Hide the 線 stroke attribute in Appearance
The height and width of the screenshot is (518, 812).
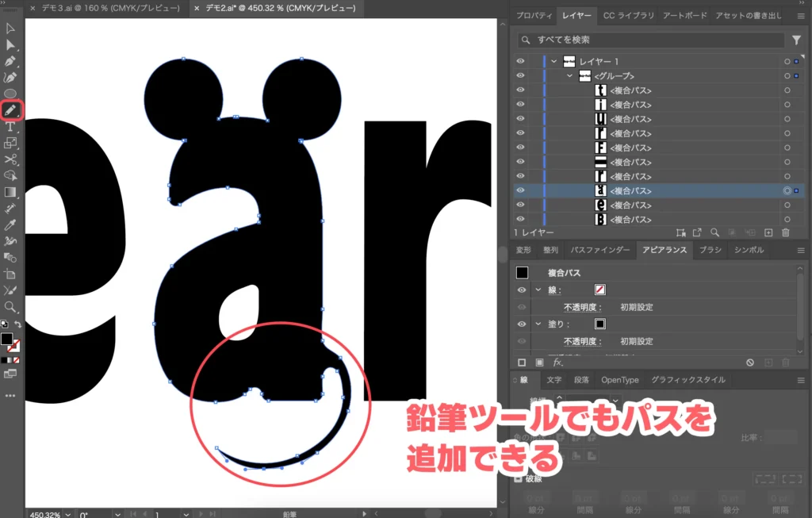click(x=522, y=290)
